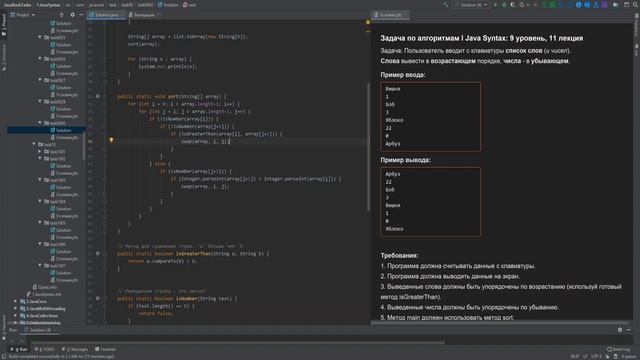Screen dimensions: 640x360
Task: Click code line 'swap(array, i, j);' with caret
Action: (206, 141)
